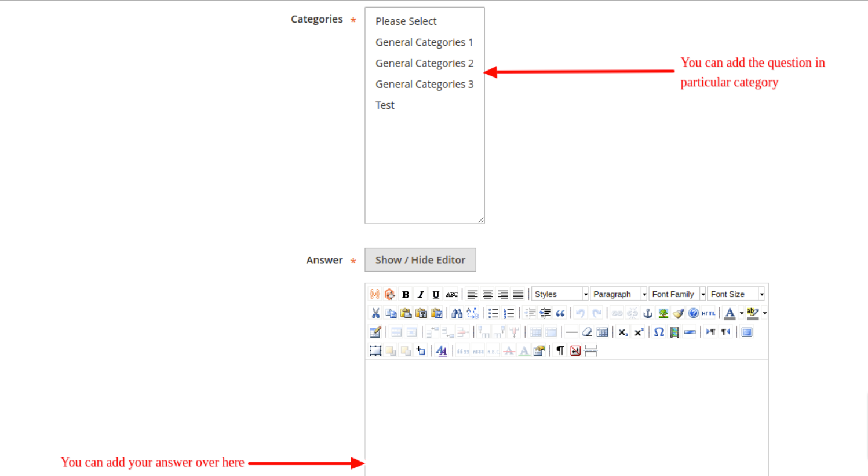Click the cut scissors icon
This screenshot has height=476, width=868.
(x=375, y=313)
